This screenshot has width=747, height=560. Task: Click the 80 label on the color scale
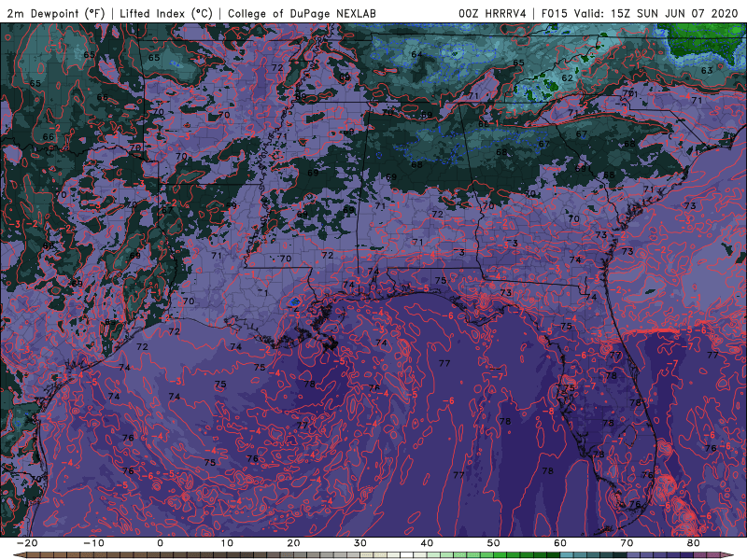point(694,543)
